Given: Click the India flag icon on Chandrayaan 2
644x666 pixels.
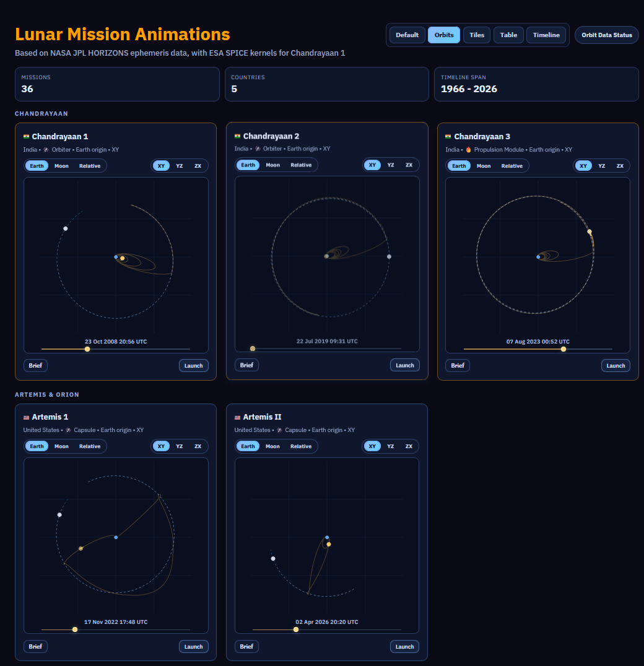Looking at the screenshot, I should 237,136.
